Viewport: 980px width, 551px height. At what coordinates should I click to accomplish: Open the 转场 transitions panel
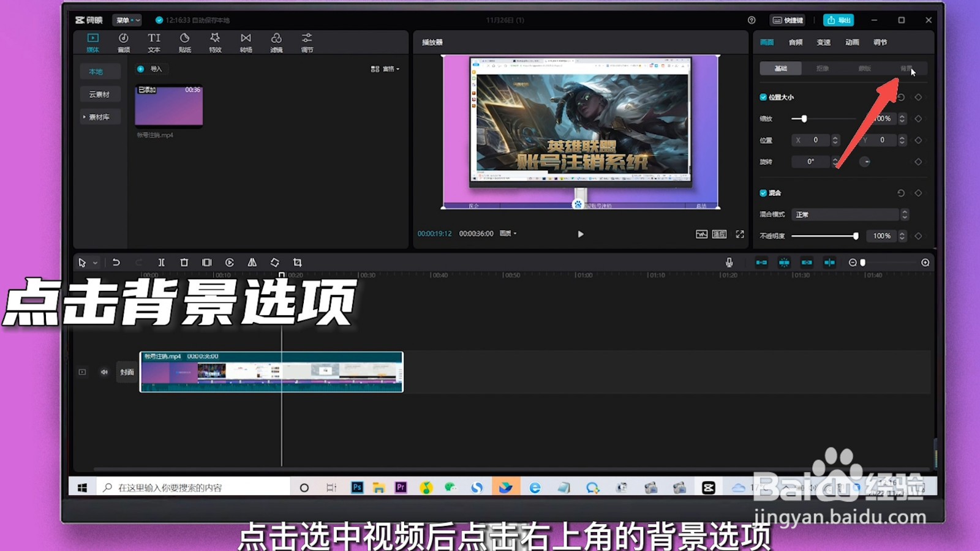(x=246, y=42)
